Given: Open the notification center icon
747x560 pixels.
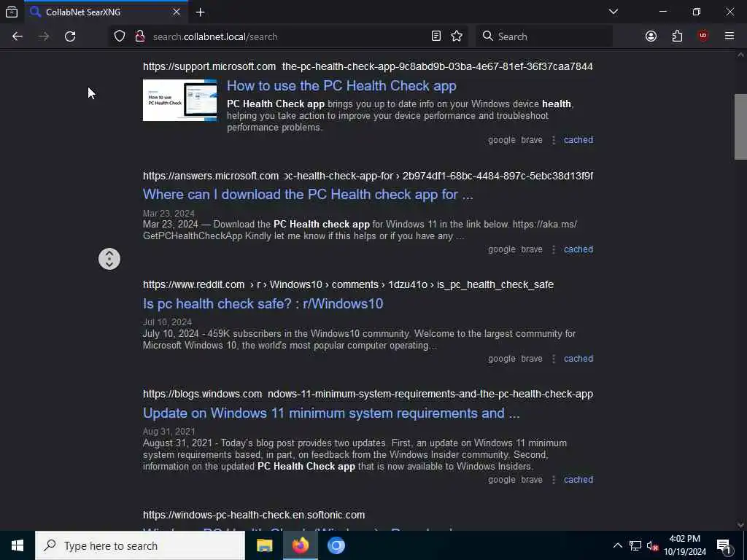Looking at the screenshot, I should tap(724, 545).
